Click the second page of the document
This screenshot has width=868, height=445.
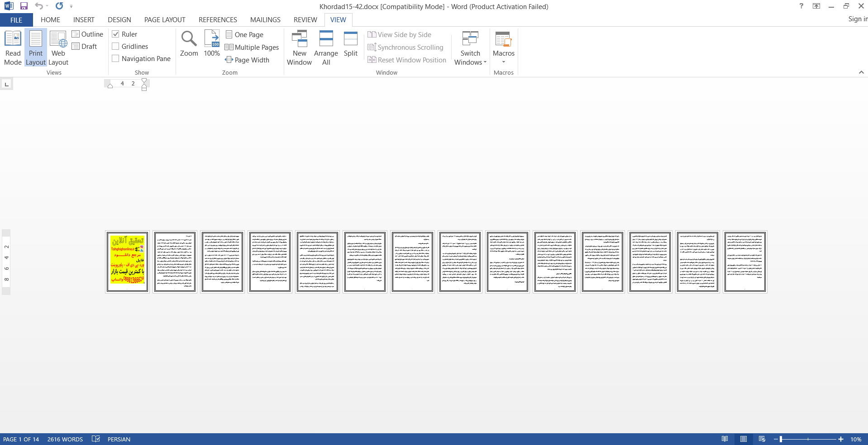point(175,262)
